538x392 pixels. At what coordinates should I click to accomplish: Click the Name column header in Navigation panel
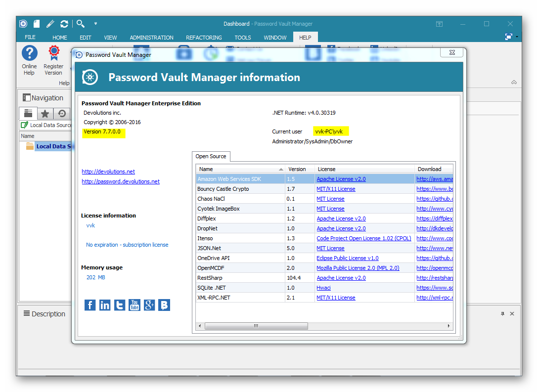pyautogui.click(x=45, y=136)
